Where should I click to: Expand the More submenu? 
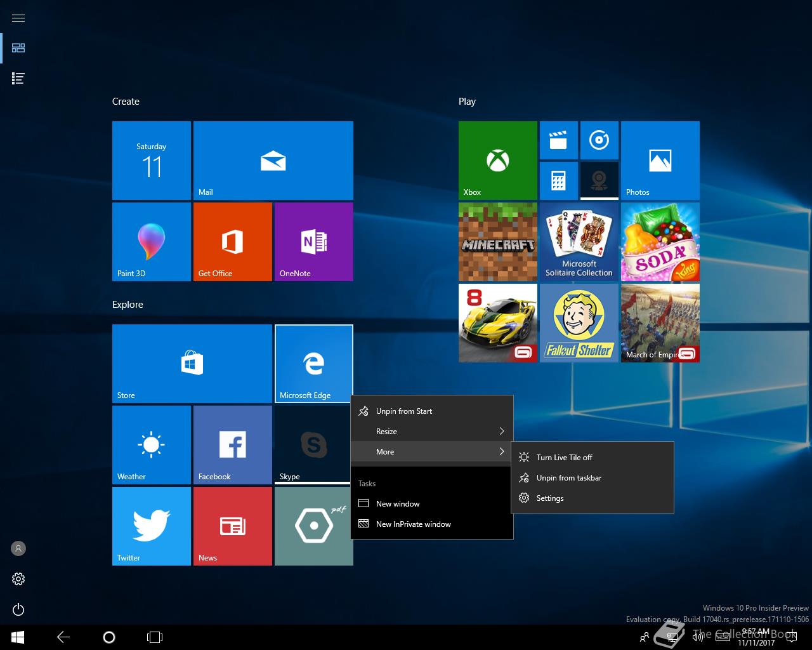[432, 452]
